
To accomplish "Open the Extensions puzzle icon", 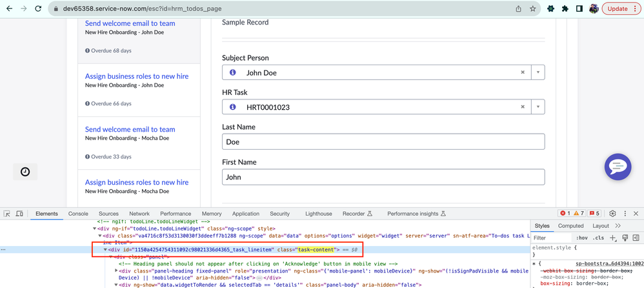I will tap(565, 8).
